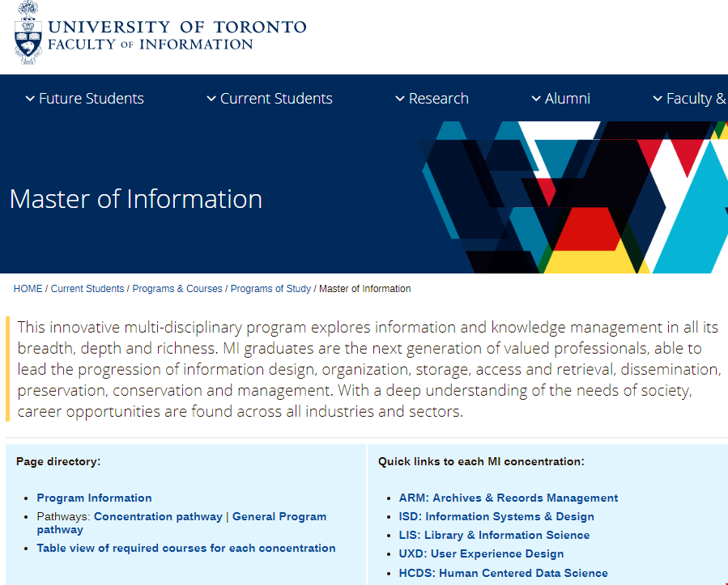Viewport: 728px width, 585px height.
Task: Jump to Program Information section
Action: [x=94, y=498]
